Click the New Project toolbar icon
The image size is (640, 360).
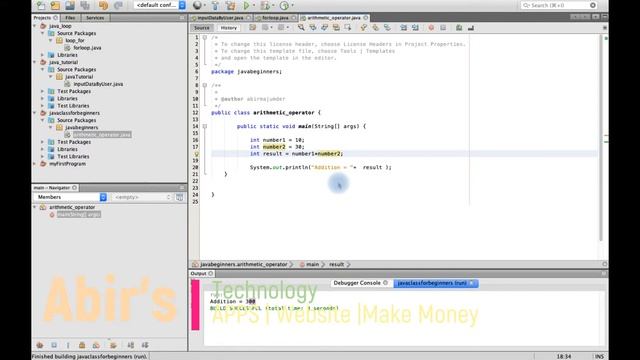click(x=55, y=5)
